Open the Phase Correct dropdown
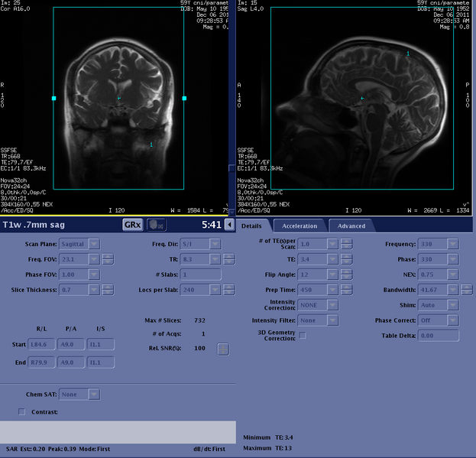The height and width of the screenshot is (458, 476). [x=453, y=320]
